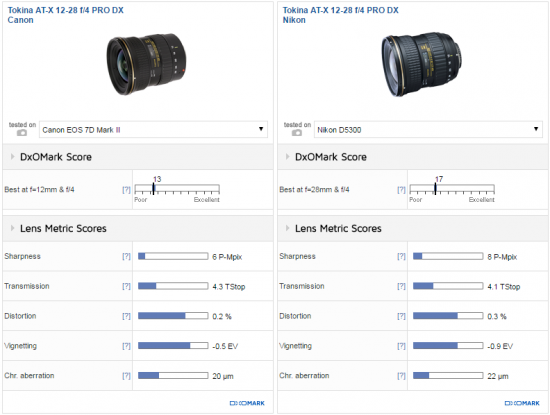
Task: Click the camera icon under Nikon 'tested on'
Action: 297,133
